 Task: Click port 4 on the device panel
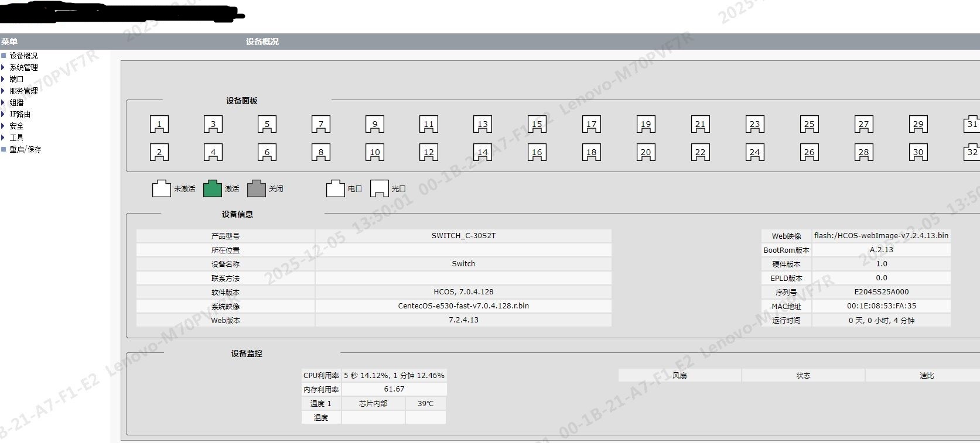[x=213, y=152]
